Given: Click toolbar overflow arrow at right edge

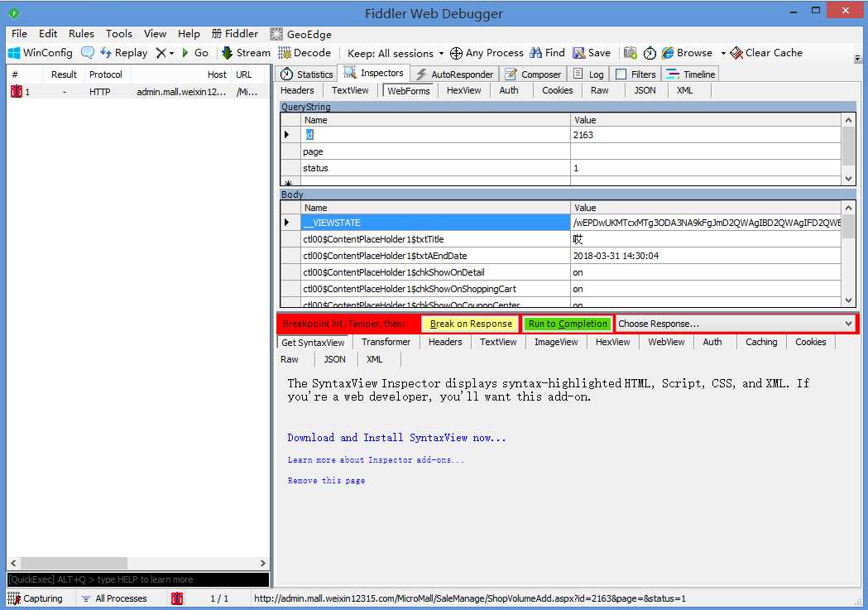Looking at the screenshot, I should pyautogui.click(x=857, y=58).
